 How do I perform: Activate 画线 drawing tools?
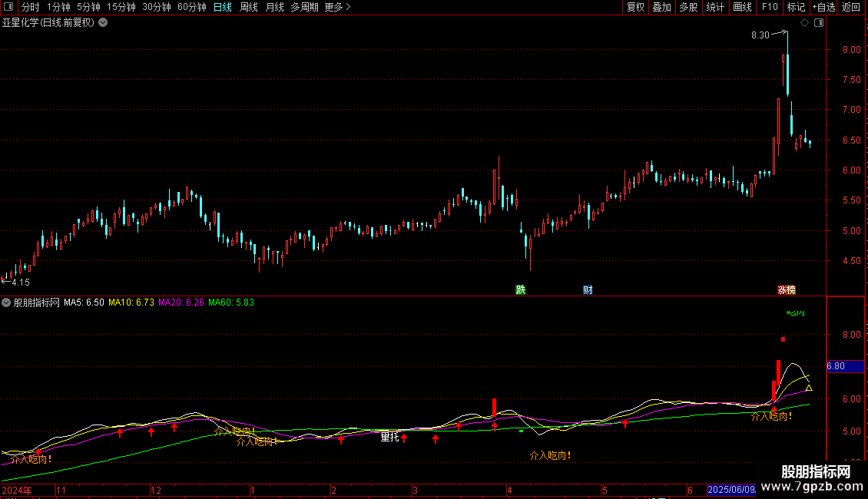coord(742,7)
